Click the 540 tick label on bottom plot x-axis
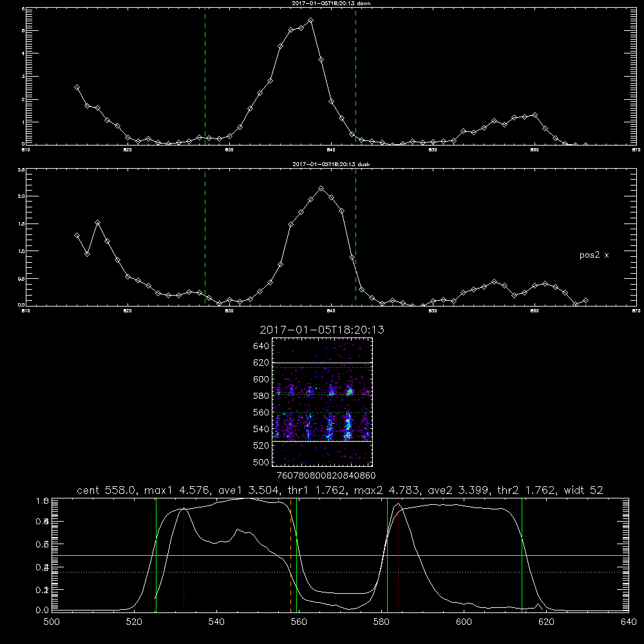This screenshot has width=644, height=644. [216, 622]
